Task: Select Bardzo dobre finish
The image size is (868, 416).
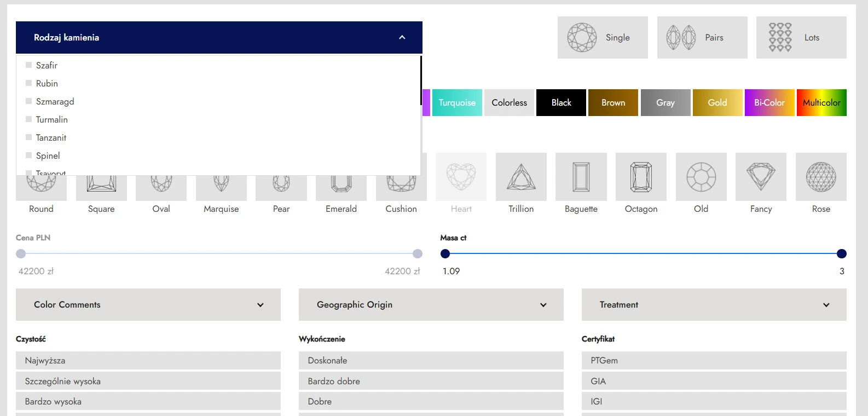Action: coord(431,381)
